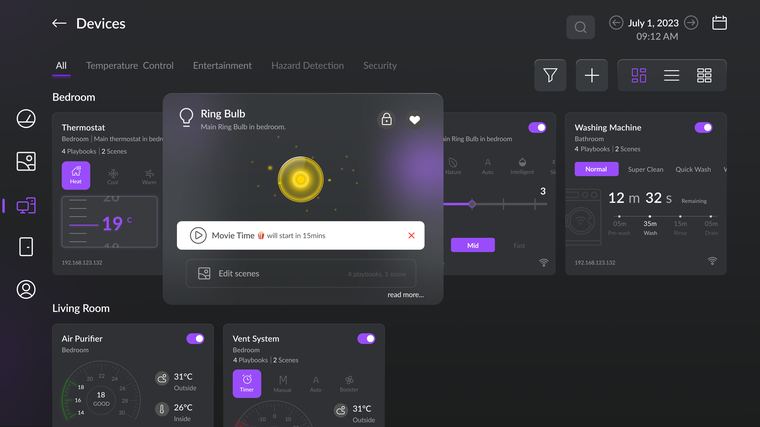Go to next date arrow
This screenshot has height=427, width=760.
tap(691, 23)
